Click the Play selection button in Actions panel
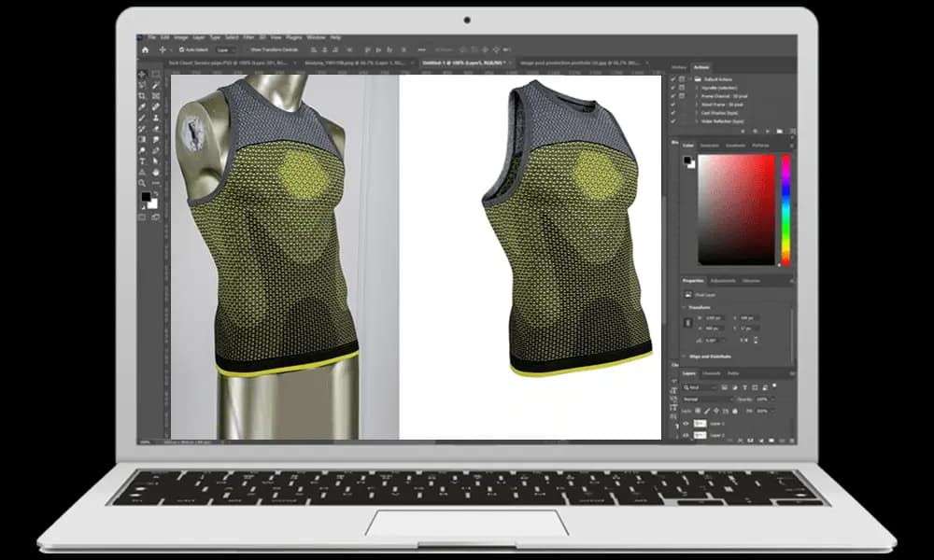Viewport: 934px width, 560px height. (x=768, y=131)
